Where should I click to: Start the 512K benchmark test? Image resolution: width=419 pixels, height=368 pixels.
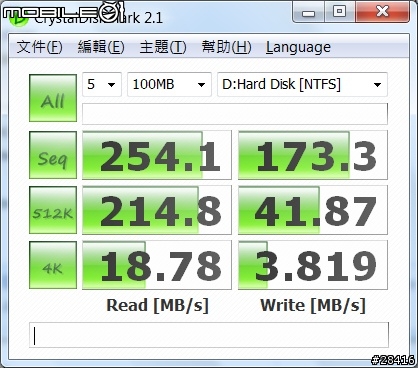tap(53, 210)
